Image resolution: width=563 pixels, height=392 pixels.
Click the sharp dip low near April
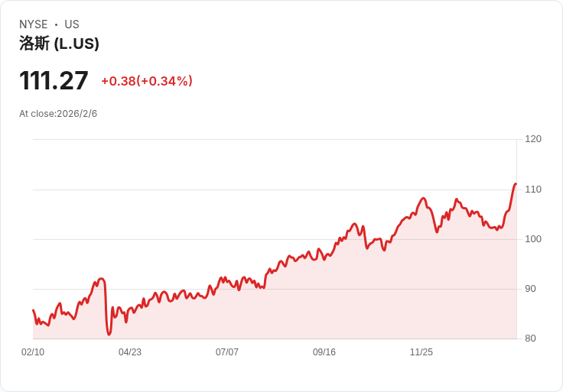click(109, 334)
